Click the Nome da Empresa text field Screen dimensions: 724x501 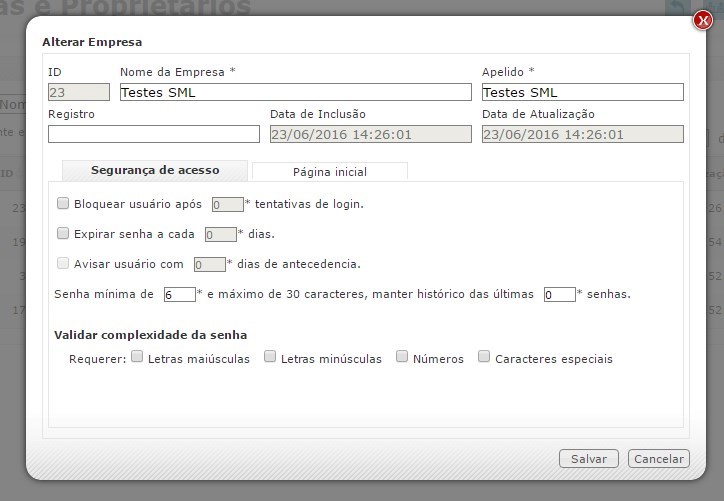[x=295, y=92]
